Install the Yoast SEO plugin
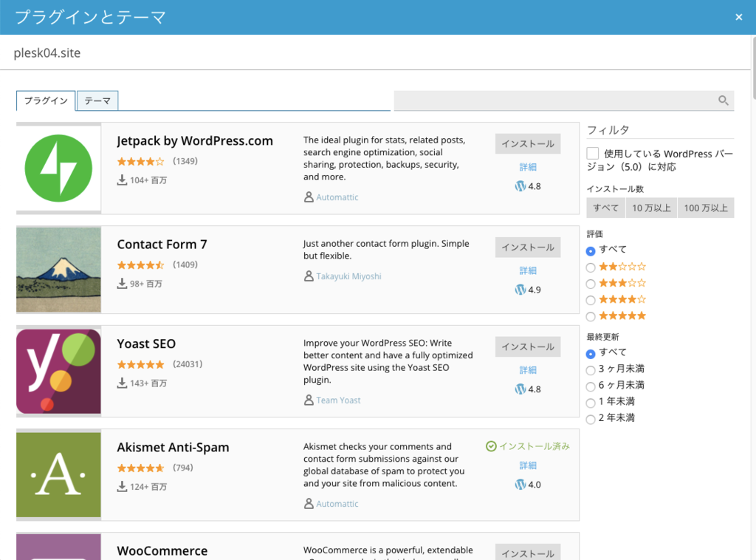 coord(528,346)
